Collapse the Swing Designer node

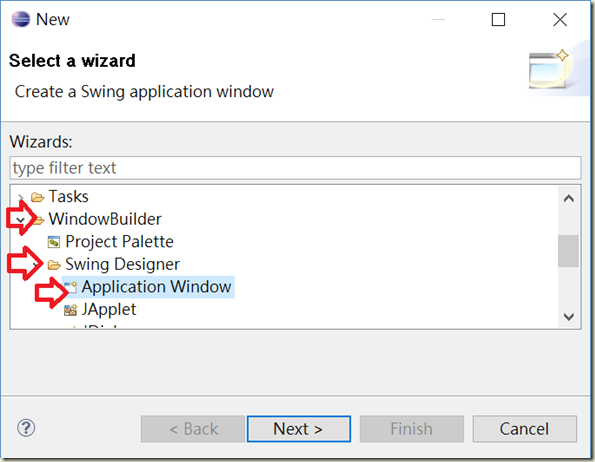pyautogui.click(x=37, y=264)
